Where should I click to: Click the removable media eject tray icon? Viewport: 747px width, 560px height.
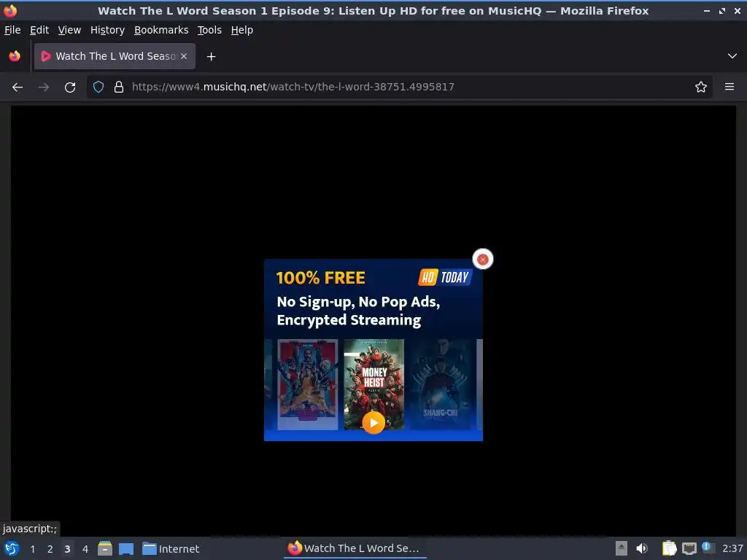pos(622,548)
